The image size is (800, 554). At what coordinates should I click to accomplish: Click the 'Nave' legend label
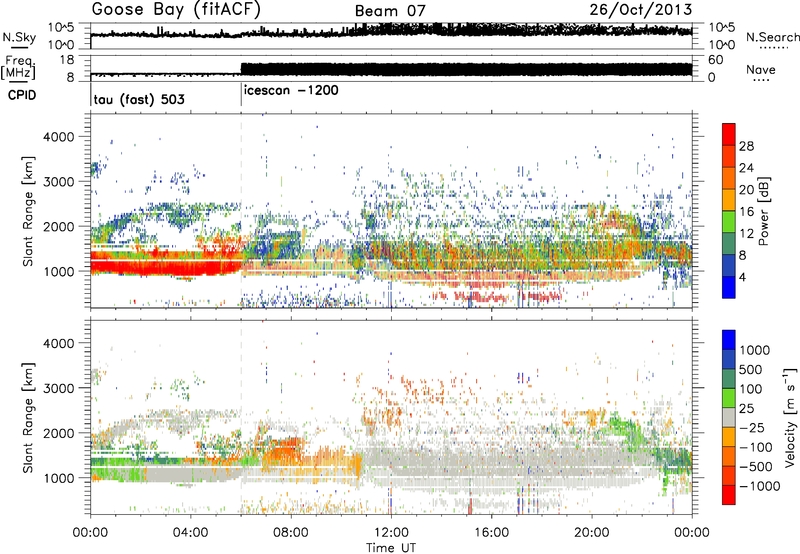[761, 69]
